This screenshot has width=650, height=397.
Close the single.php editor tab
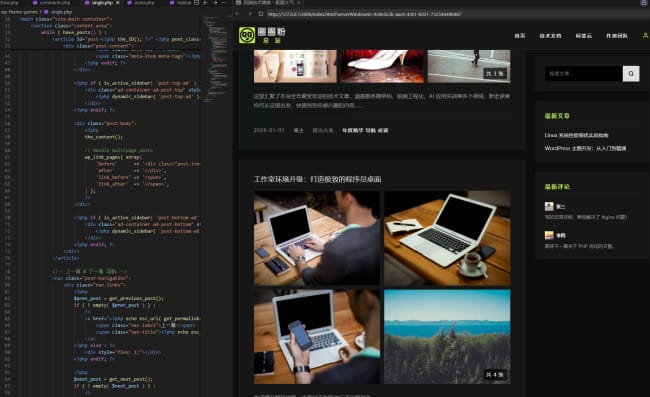pos(117,2)
